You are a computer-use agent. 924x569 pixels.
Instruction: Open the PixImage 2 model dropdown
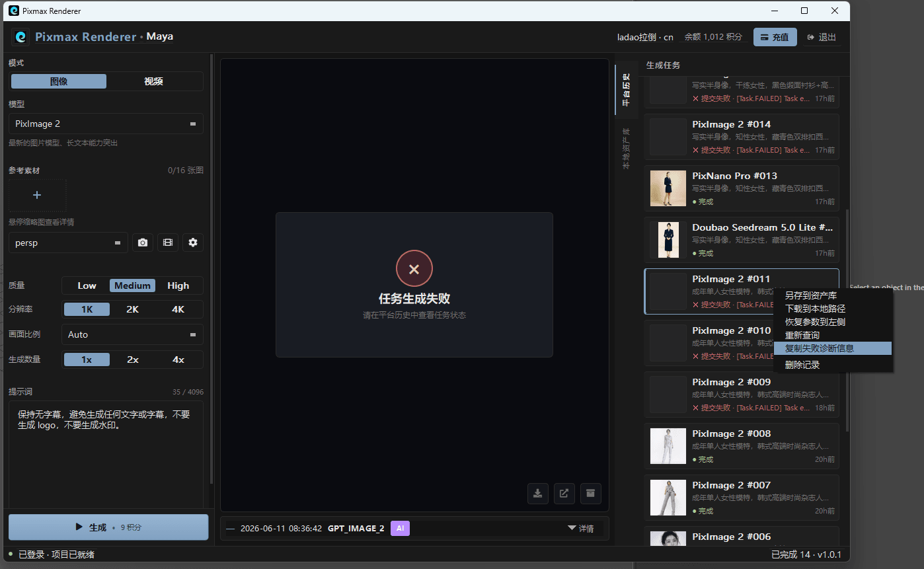coord(106,124)
